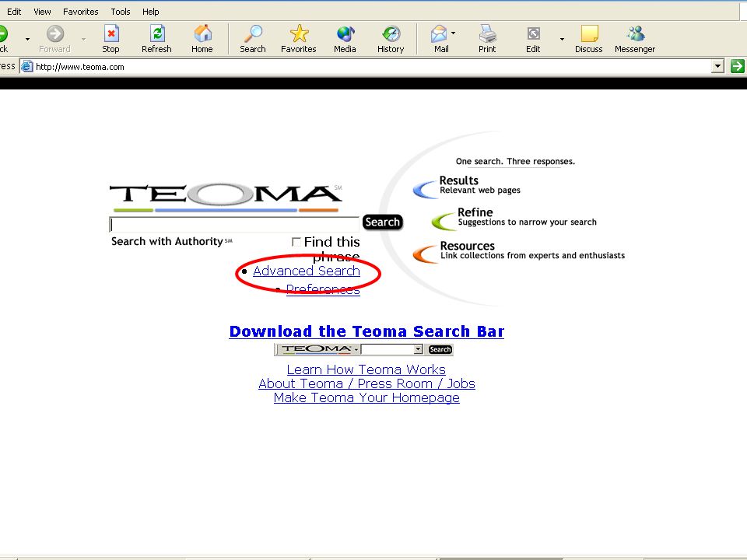Viewport: 747px width, 560px height.
Task: Open the Mail button dropdown arrow
Action: 453,33
